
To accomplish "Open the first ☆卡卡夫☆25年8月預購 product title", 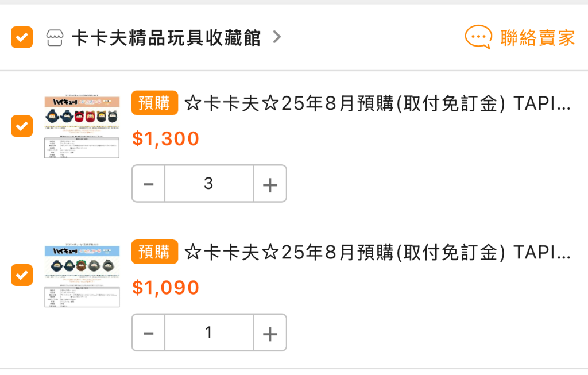I will [378, 103].
